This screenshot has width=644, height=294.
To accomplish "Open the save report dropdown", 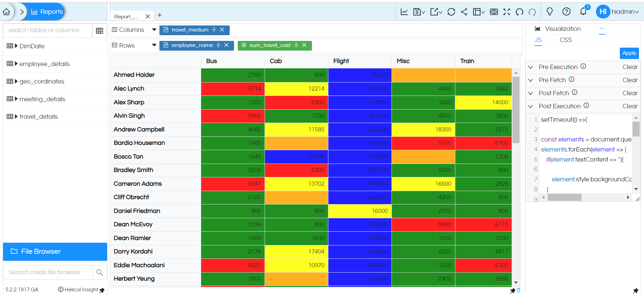I will click(419, 12).
